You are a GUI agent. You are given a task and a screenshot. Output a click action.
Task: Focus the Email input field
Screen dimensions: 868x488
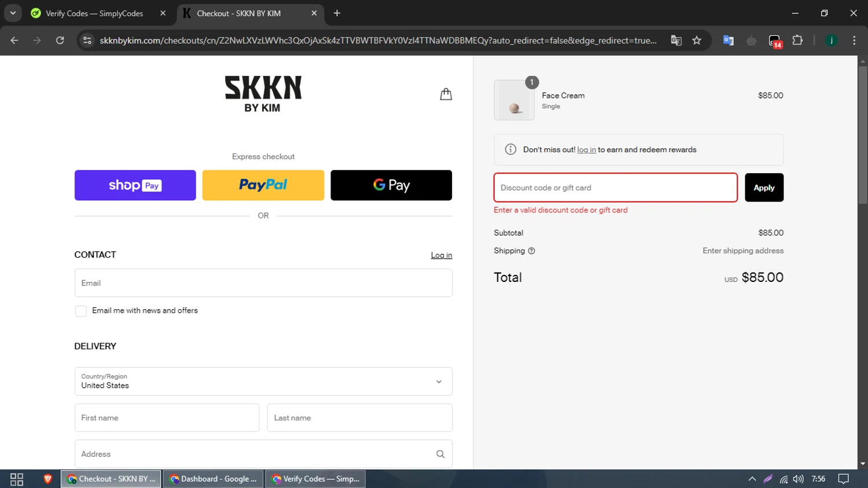tap(263, 283)
